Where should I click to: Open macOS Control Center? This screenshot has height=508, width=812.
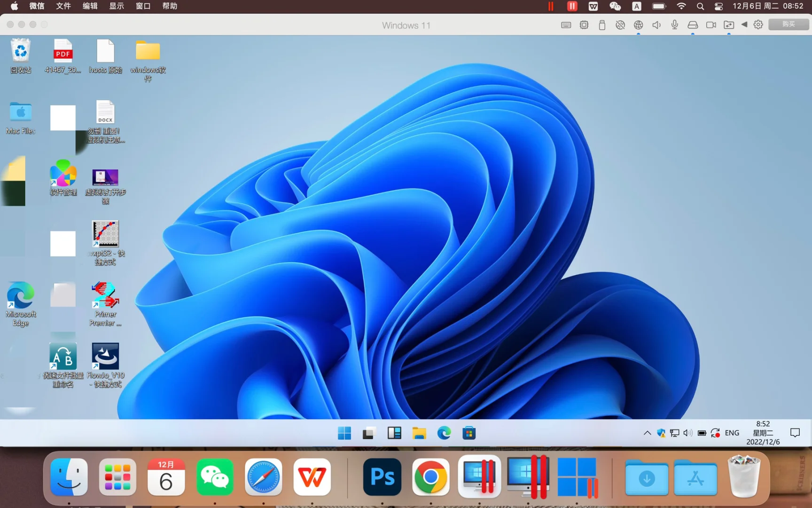click(719, 6)
